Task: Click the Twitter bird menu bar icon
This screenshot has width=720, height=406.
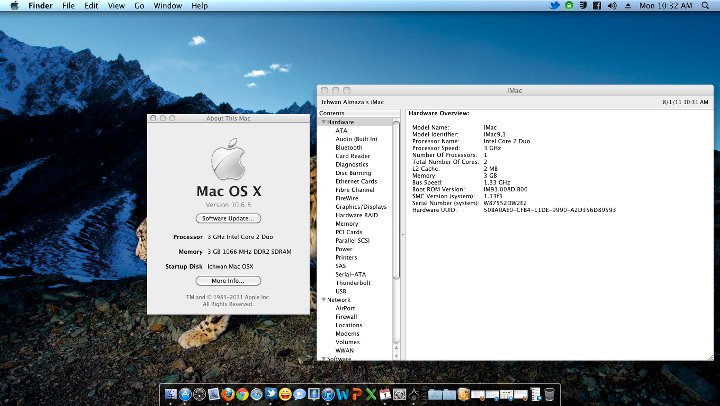Action: point(555,6)
